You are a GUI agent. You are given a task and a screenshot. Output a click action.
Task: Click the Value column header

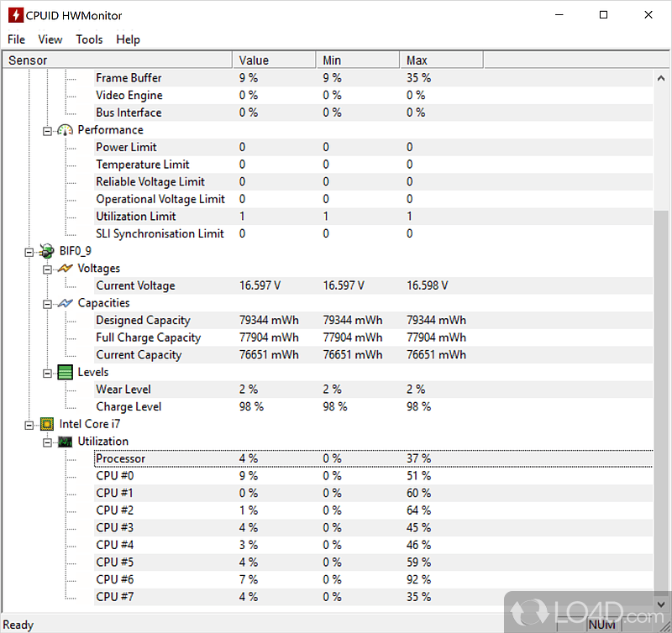click(x=274, y=60)
